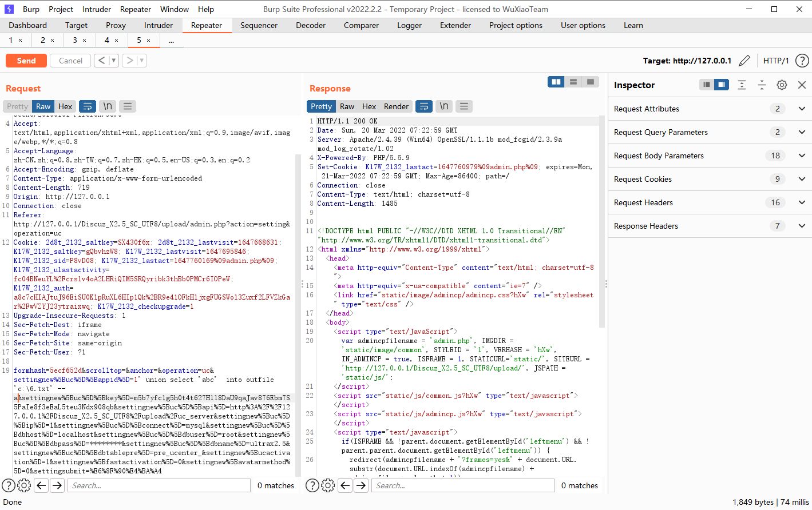Open forward history dropdown arrow

click(x=142, y=60)
